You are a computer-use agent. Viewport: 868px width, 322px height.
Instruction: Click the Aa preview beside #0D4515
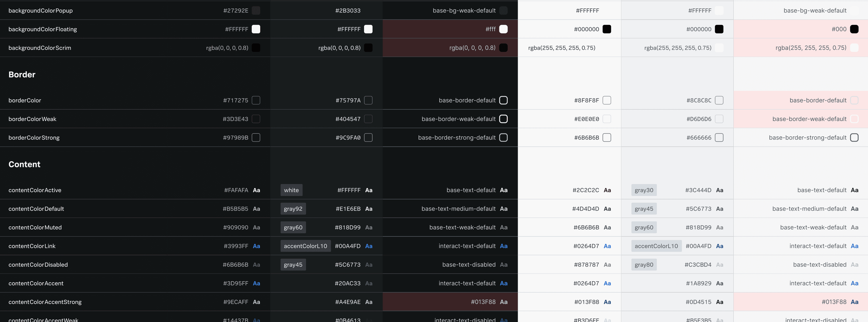tap(719, 302)
